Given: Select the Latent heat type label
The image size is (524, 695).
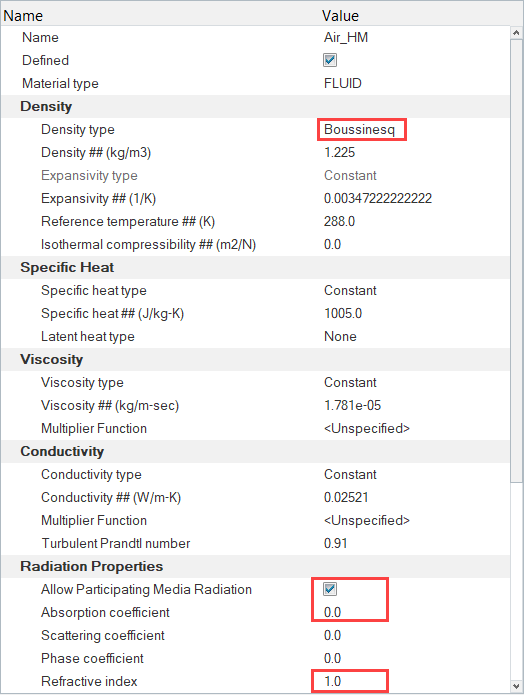Looking at the screenshot, I should (x=87, y=336).
